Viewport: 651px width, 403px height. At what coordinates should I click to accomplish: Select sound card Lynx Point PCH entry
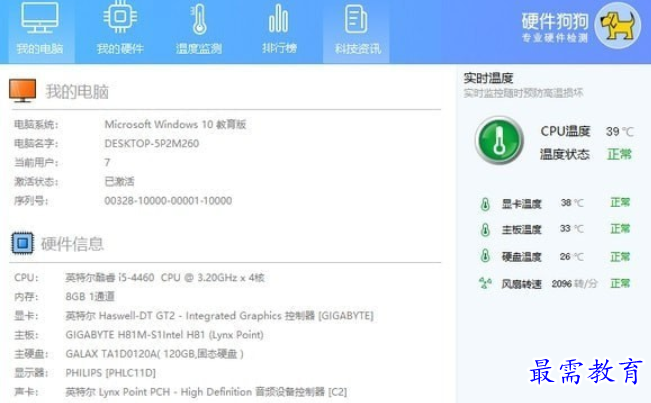pyautogui.click(x=206, y=392)
